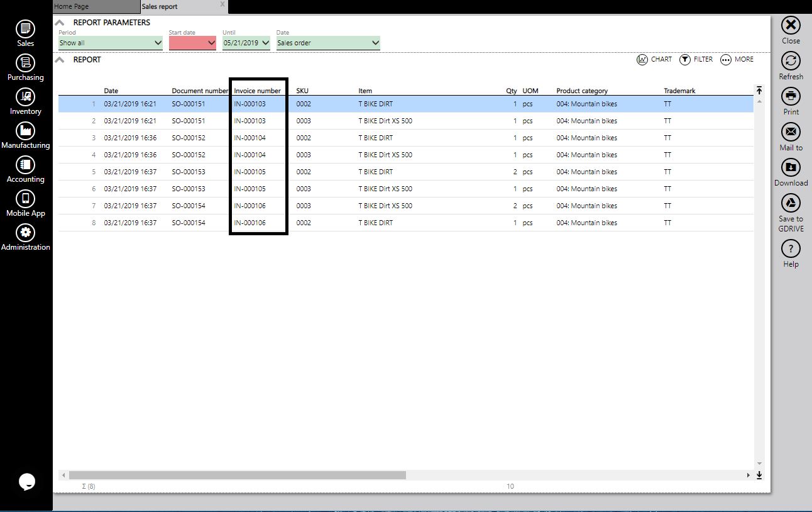Open the MORE options menu
This screenshot has width=812, height=512.
tap(737, 59)
